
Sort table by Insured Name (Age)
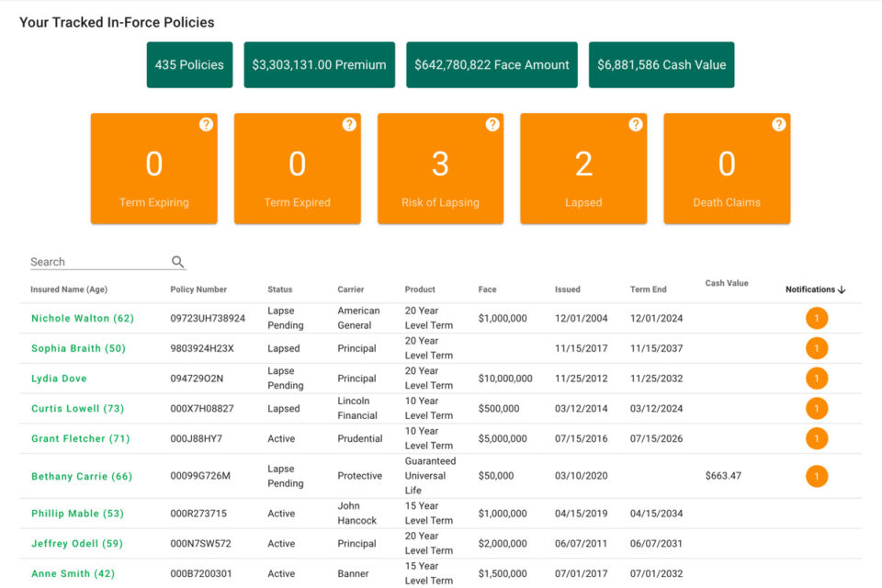click(69, 289)
